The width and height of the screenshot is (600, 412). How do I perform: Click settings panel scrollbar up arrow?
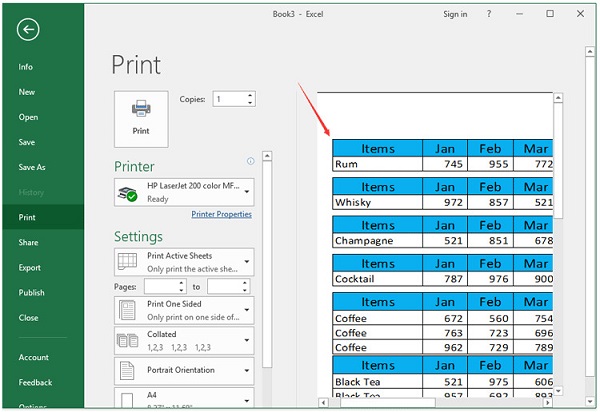coord(267,156)
